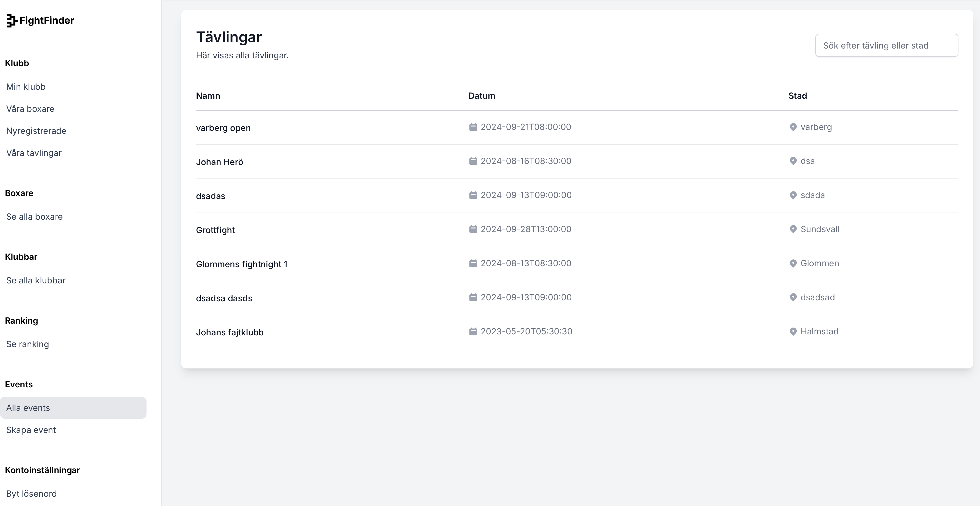Open Glommens fightnight 1 competition

242,264
